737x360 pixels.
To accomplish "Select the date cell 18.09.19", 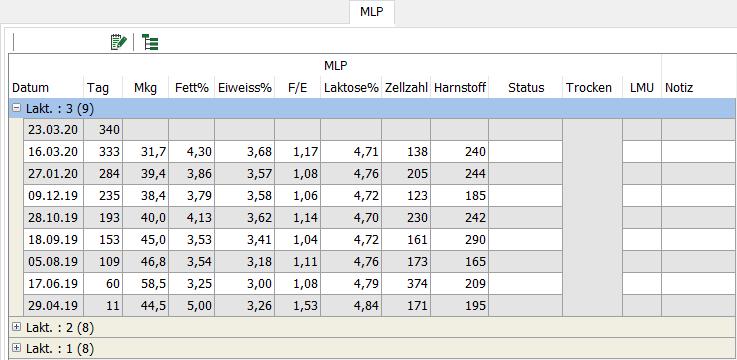I will tap(54, 240).
